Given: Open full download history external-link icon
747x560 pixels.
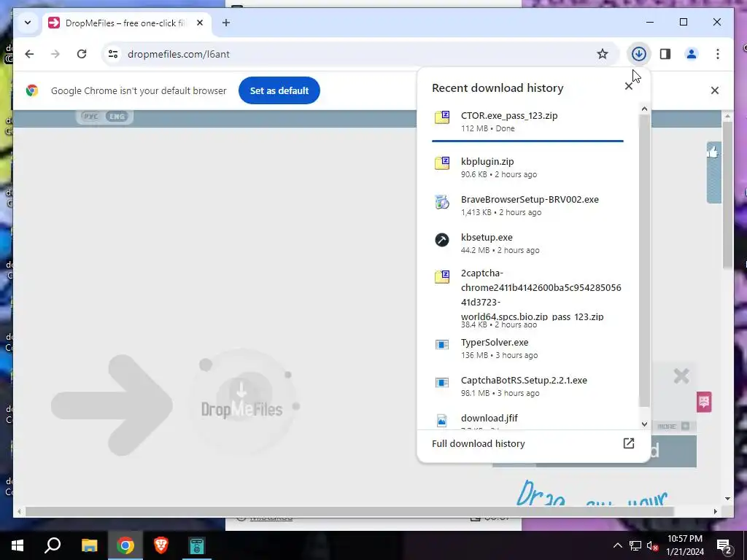Looking at the screenshot, I should pyautogui.click(x=628, y=443).
